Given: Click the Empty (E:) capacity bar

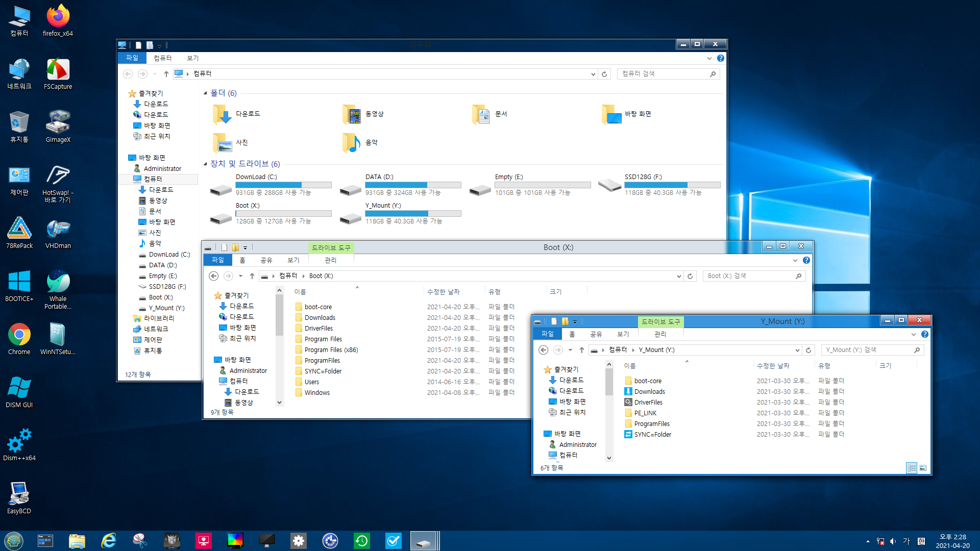Looking at the screenshot, I should 543,185.
